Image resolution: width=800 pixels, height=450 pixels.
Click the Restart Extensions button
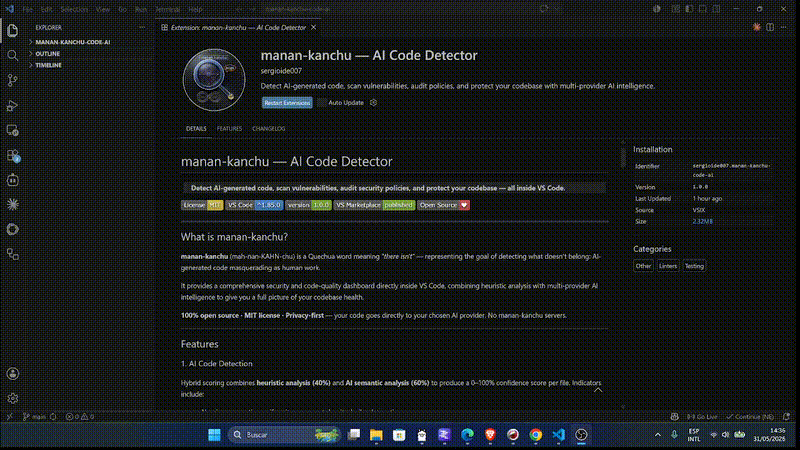pos(287,103)
